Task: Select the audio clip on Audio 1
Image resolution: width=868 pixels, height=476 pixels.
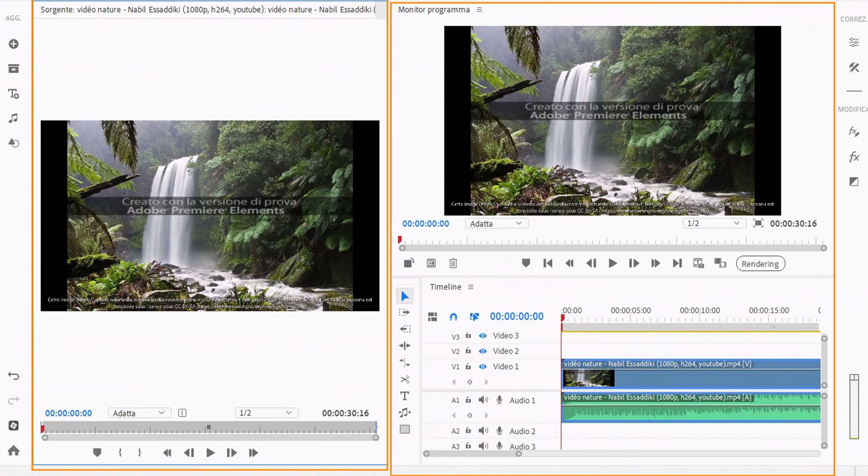Action: 691,408
